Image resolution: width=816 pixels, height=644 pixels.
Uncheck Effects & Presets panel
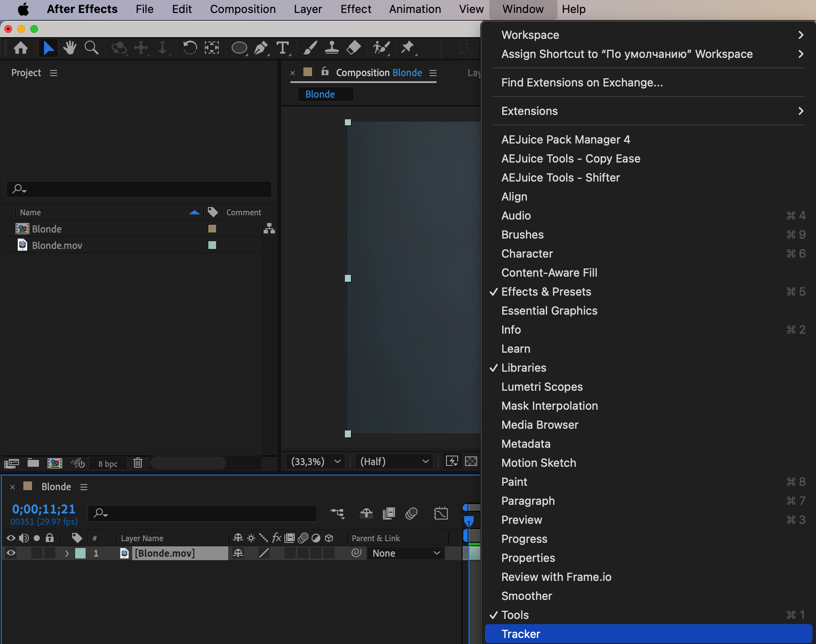[x=546, y=292]
